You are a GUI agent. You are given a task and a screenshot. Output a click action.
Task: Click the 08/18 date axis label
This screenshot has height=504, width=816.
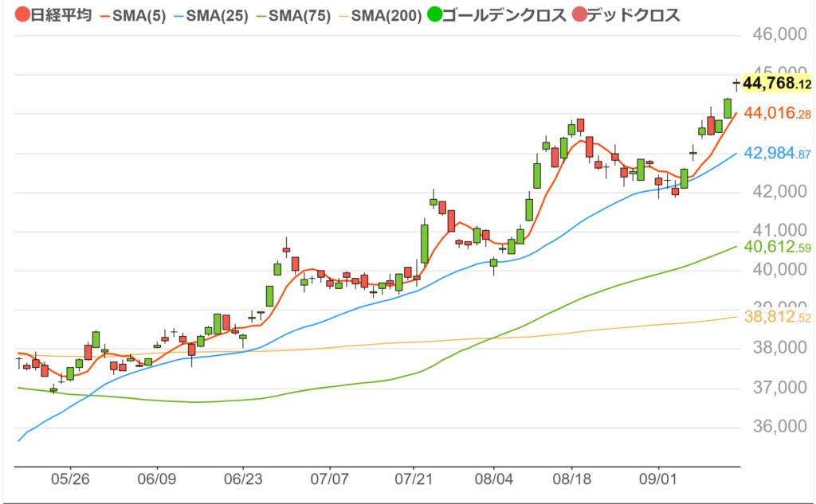point(571,480)
